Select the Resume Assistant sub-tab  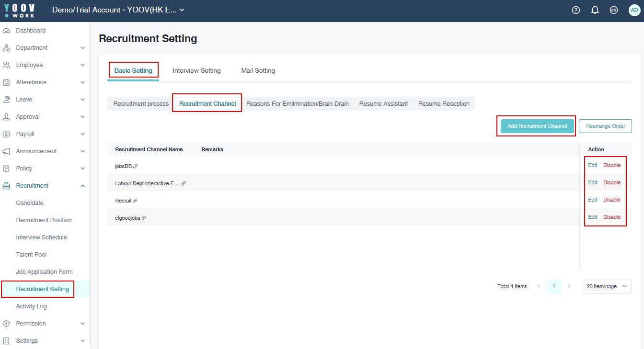[x=383, y=104]
